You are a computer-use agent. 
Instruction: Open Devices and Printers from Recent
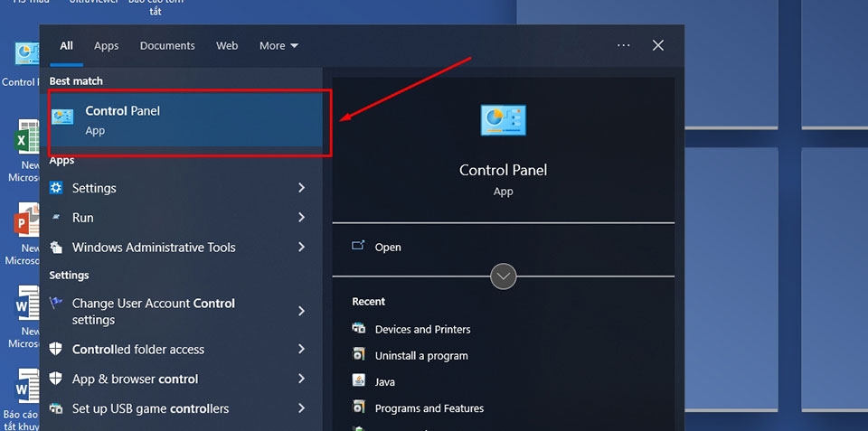point(423,329)
